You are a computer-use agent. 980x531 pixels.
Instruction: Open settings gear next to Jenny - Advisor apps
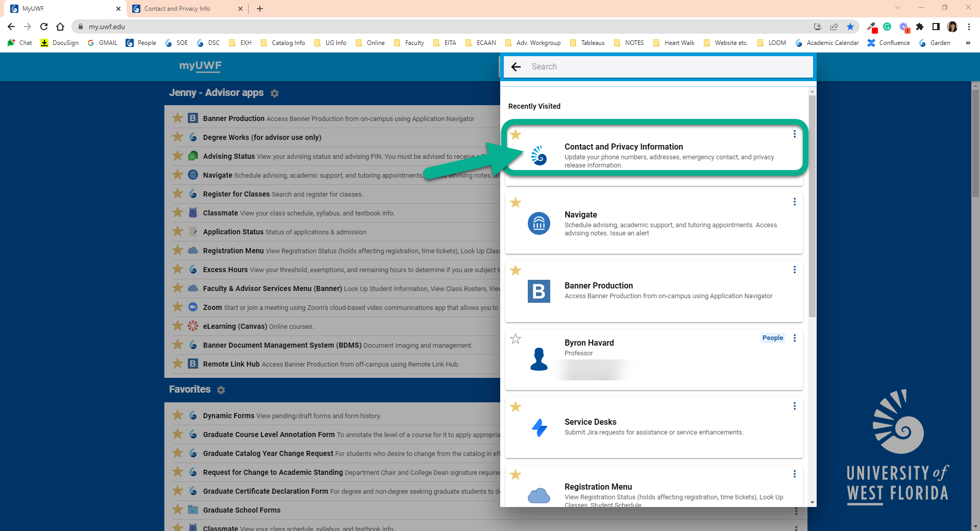coord(275,93)
